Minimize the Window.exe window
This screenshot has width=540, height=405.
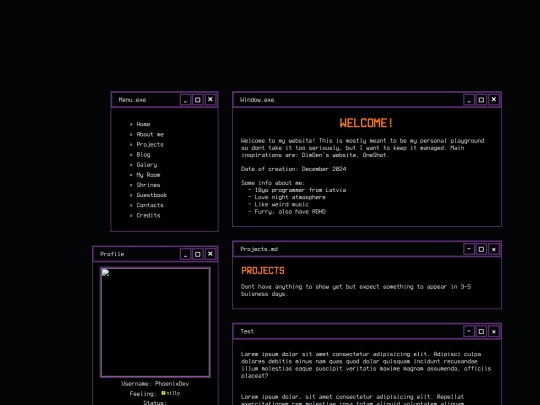pos(469,100)
